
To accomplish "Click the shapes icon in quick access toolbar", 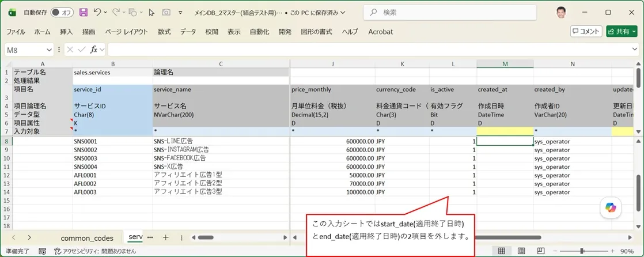I will coord(132,13).
